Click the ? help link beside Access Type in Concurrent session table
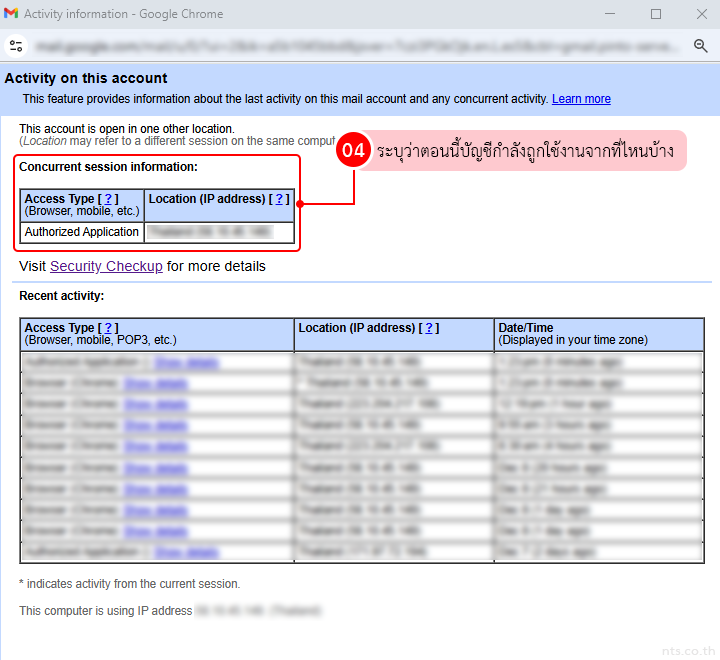 click(x=108, y=199)
